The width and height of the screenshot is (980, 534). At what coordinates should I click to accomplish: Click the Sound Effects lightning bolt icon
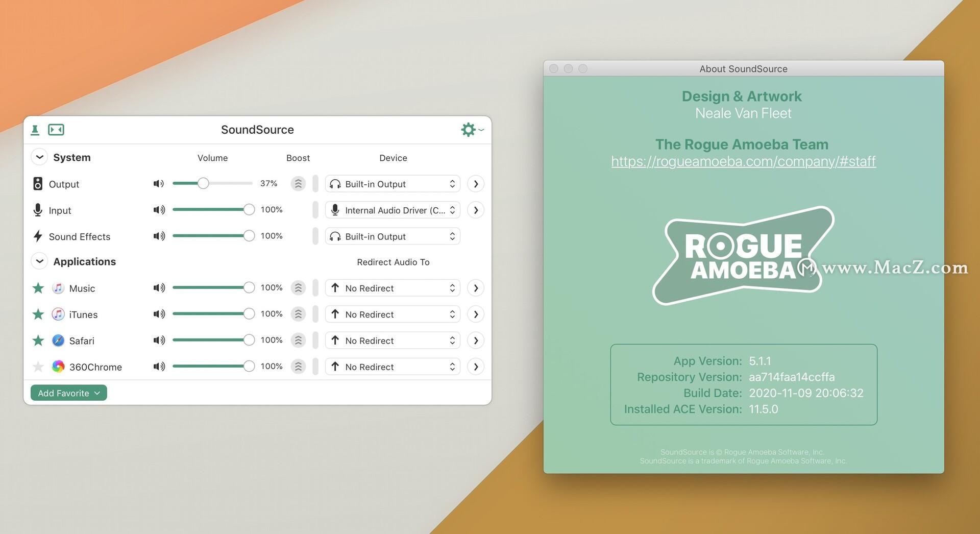[x=38, y=236]
